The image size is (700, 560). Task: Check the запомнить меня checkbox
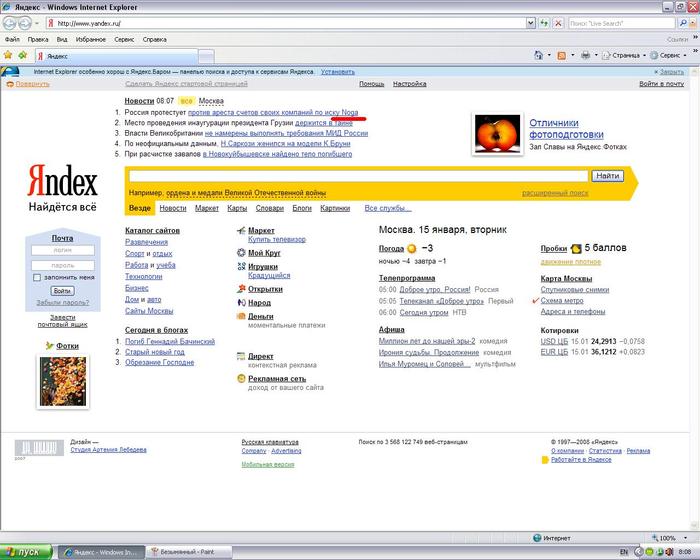(x=37, y=278)
